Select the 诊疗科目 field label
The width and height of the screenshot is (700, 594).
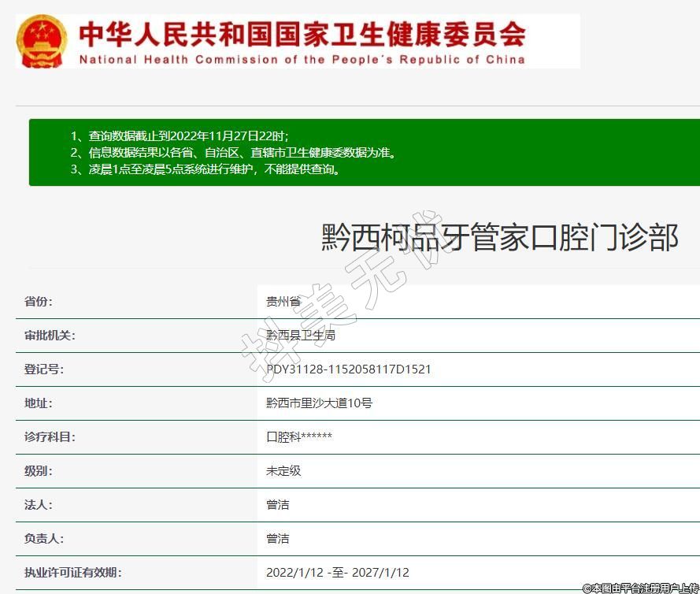pyautogui.click(x=50, y=437)
